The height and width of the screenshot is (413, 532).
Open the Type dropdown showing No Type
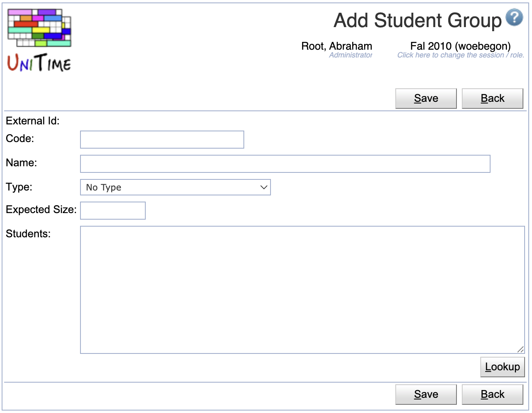click(175, 187)
